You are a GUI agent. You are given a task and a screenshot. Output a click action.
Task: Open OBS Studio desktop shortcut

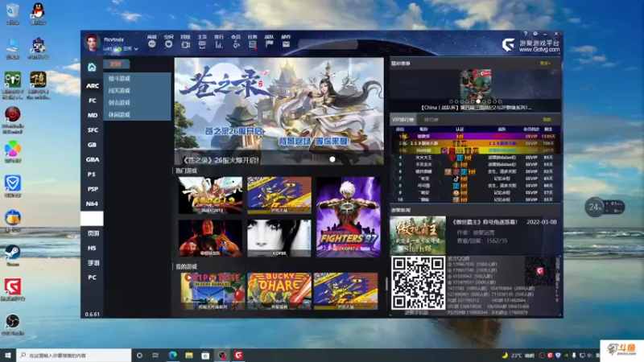13,324
